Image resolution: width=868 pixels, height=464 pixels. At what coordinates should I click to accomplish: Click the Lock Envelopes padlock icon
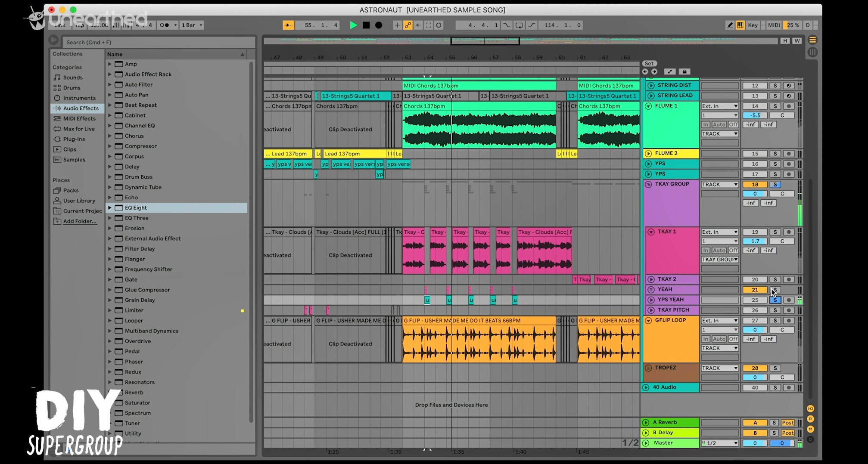[684, 71]
